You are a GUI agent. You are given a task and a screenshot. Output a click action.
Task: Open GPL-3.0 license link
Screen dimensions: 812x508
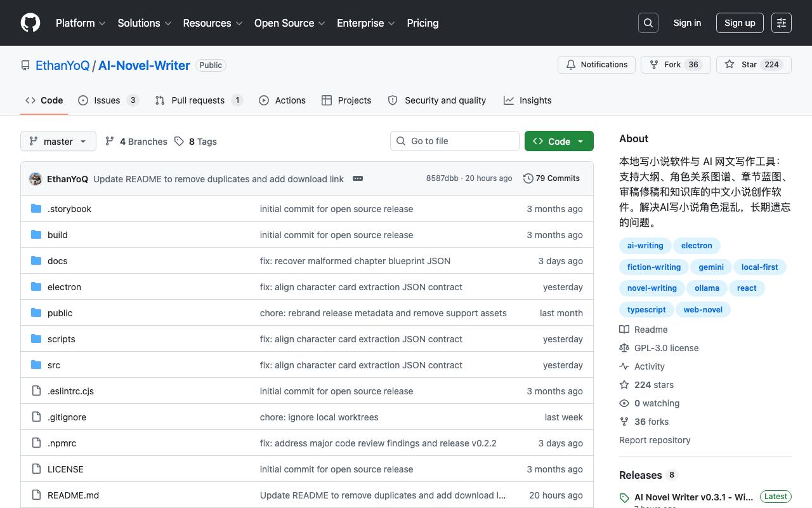click(x=659, y=348)
